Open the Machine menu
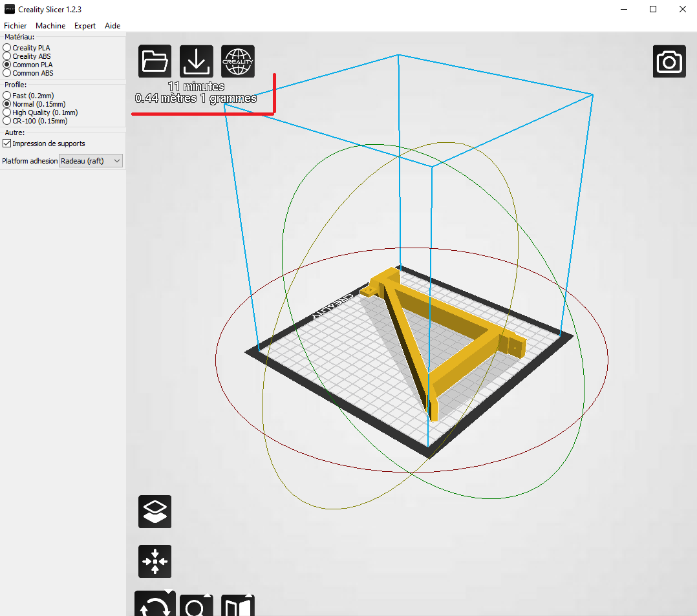697x616 pixels. click(50, 26)
